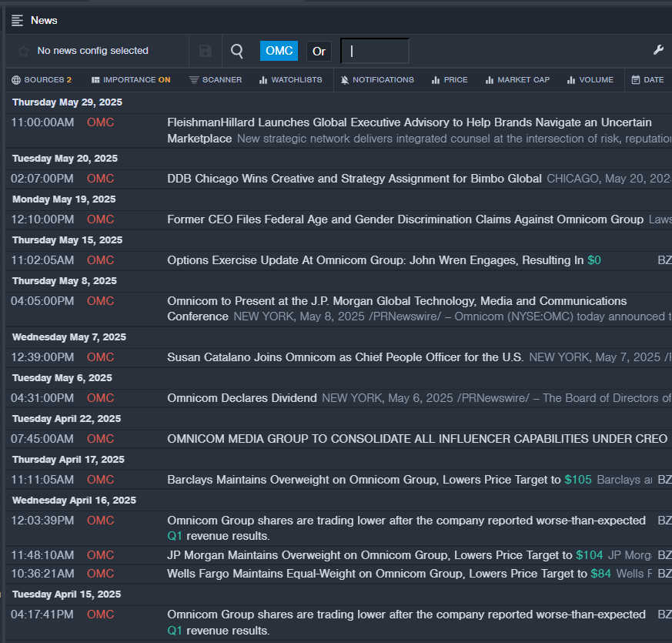672x643 pixels.
Task: Open the Scanner filter
Action: coord(216,80)
